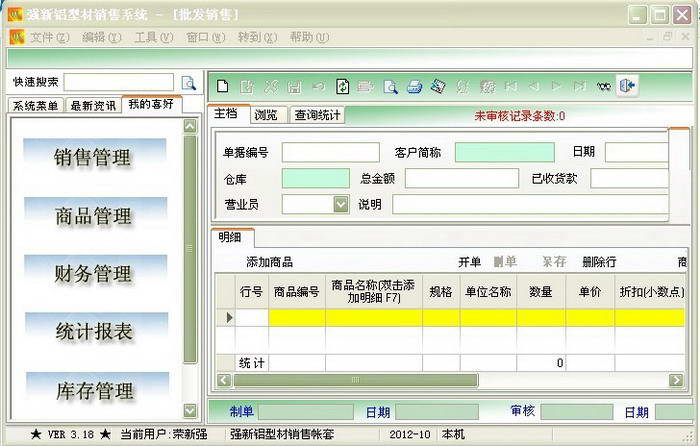Open the 编辑 menu

tap(101, 38)
